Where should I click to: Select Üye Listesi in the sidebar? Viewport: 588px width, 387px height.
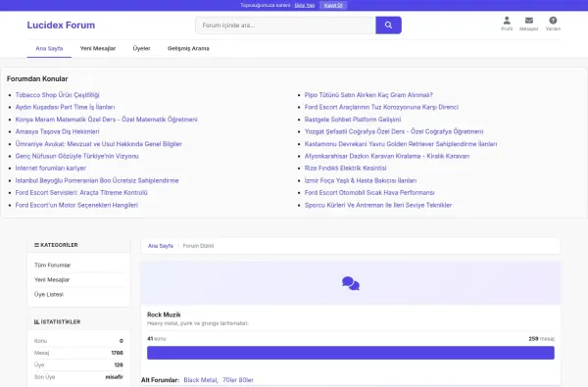(x=49, y=294)
